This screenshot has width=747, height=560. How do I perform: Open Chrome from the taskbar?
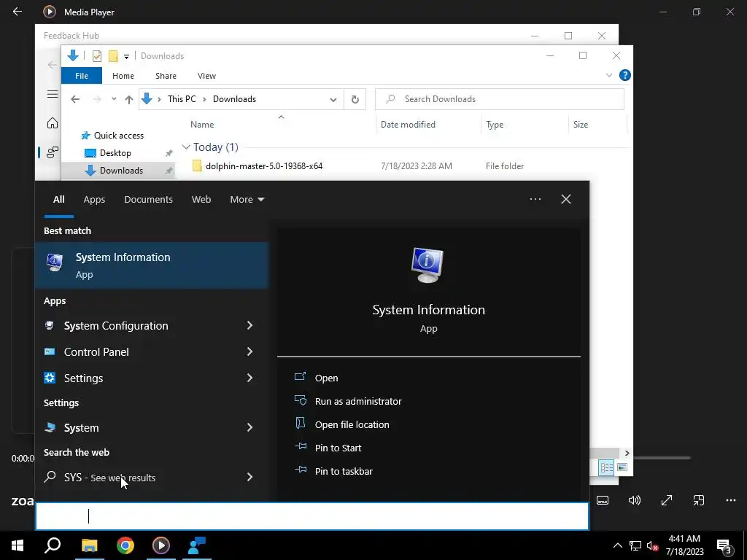pos(125,545)
